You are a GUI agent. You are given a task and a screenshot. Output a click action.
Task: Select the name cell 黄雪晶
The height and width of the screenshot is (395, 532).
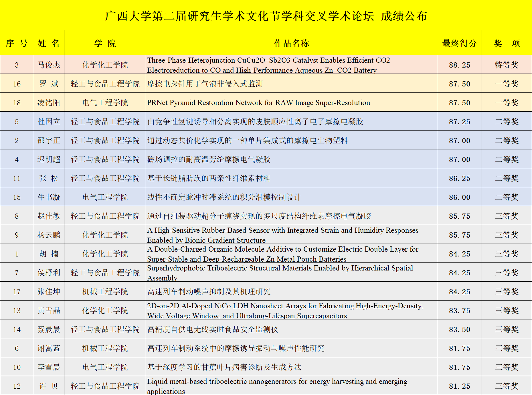coord(49,311)
